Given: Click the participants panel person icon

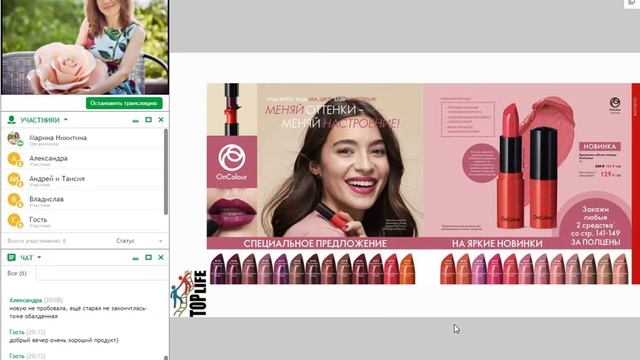Looking at the screenshot, I should (x=11, y=120).
